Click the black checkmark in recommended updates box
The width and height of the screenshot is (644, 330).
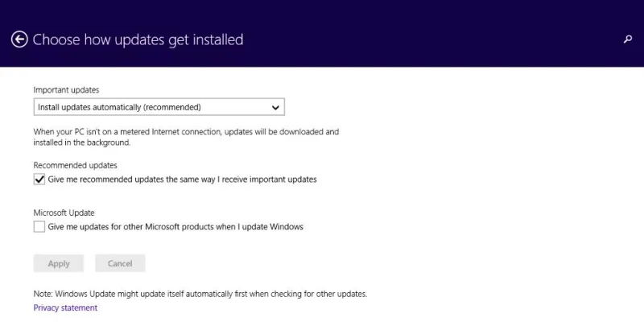(39, 179)
